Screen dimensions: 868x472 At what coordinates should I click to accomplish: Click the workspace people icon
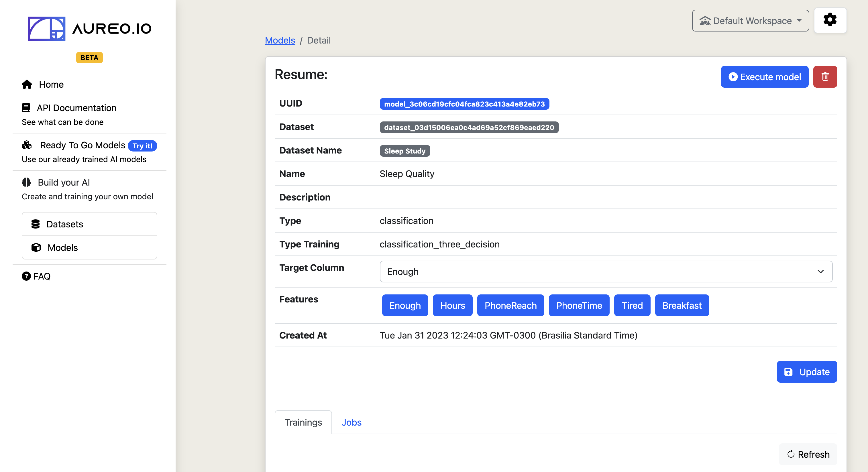point(705,21)
